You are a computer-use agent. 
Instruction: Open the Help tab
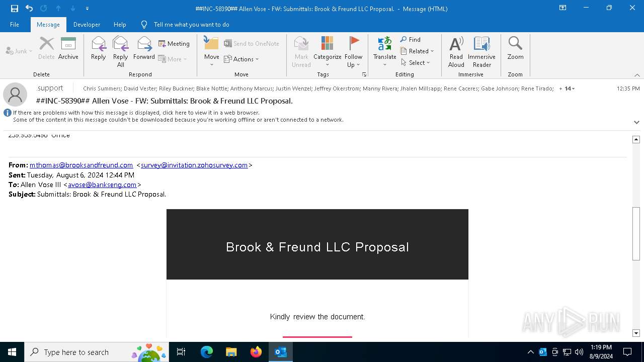pos(120,25)
